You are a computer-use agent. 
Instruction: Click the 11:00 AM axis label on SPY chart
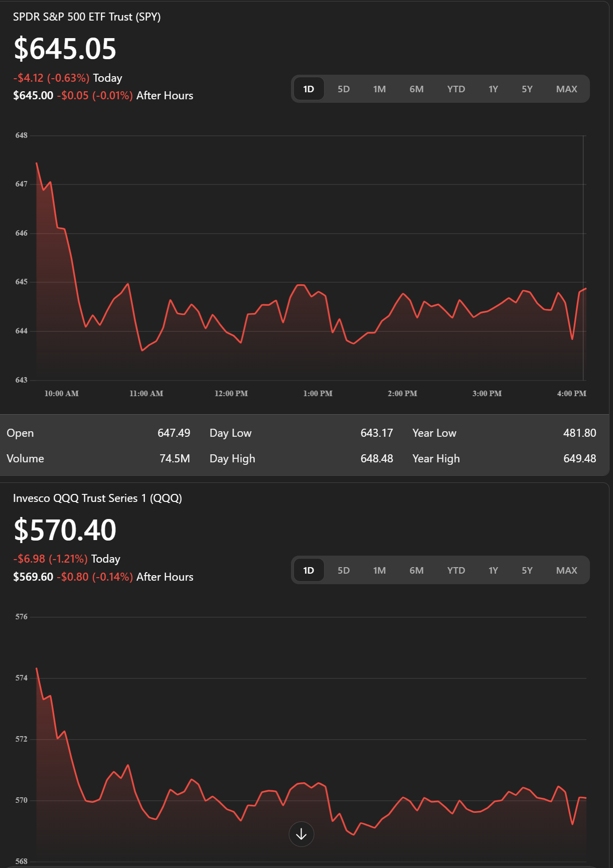click(x=146, y=394)
